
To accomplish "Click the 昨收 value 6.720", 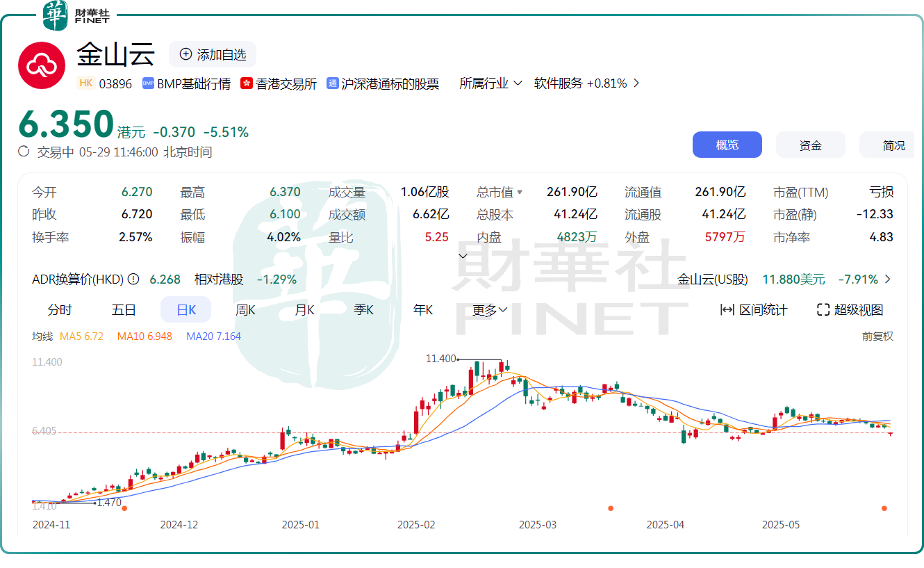I will coord(137,215).
